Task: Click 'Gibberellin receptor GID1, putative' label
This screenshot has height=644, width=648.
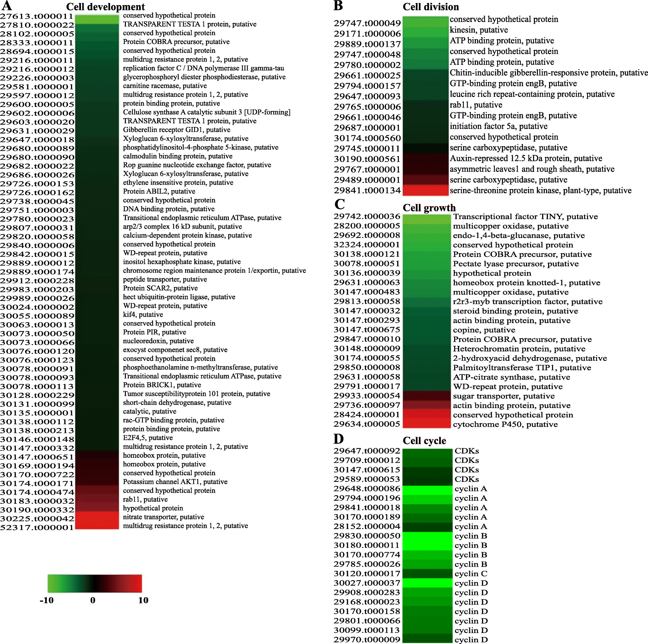Action: [176, 130]
